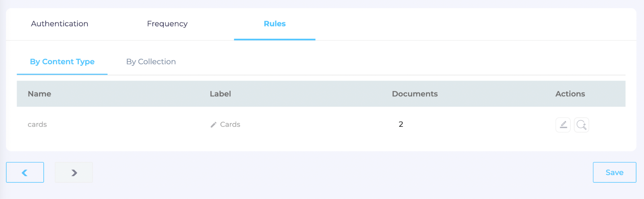Switch to the Frequency tab
The width and height of the screenshot is (644, 199).
tap(167, 24)
